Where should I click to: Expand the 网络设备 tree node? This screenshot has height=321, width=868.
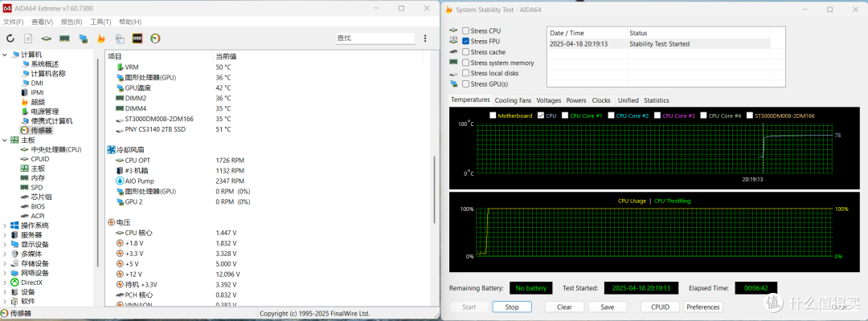(5, 273)
